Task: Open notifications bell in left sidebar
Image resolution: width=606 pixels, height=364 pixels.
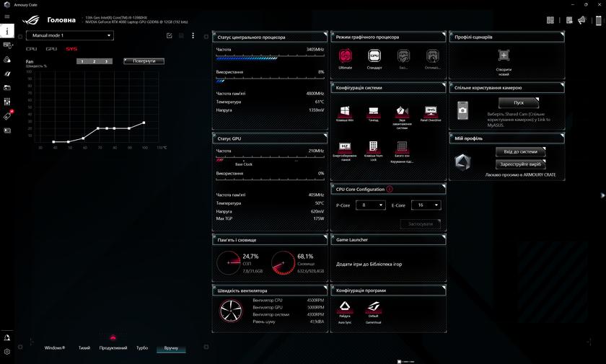Action: click(6, 337)
